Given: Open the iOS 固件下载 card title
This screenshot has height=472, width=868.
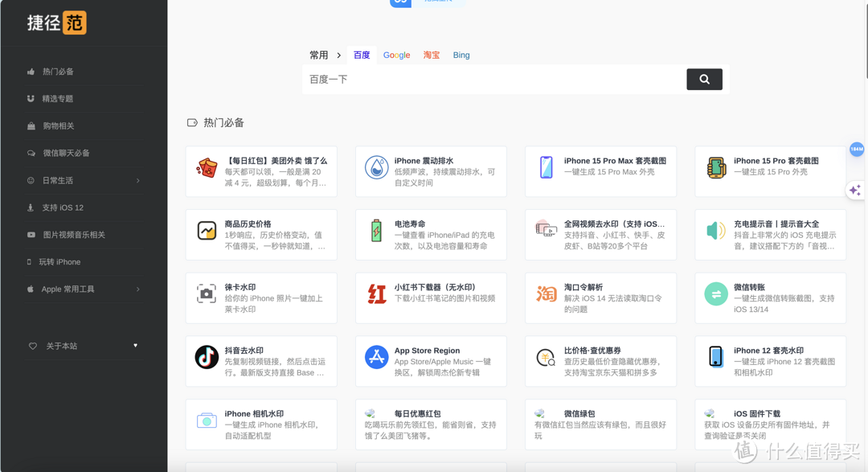Looking at the screenshot, I should (x=757, y=414).
